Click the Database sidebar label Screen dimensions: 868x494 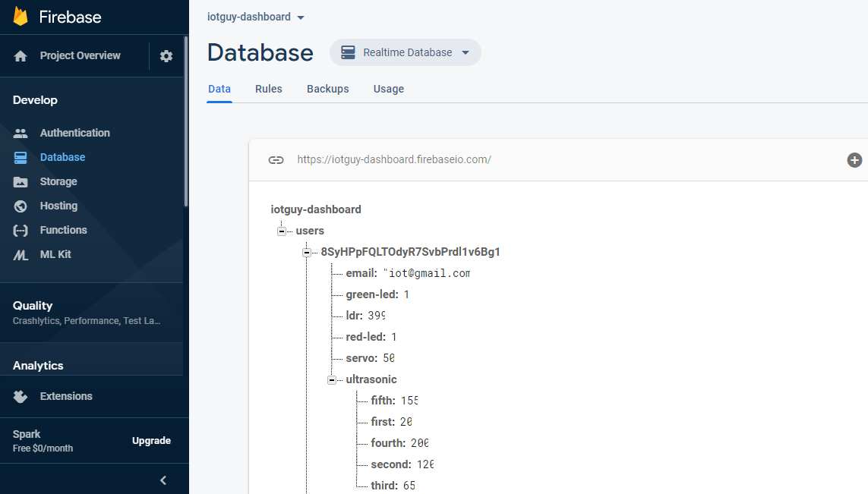point(62,158)
